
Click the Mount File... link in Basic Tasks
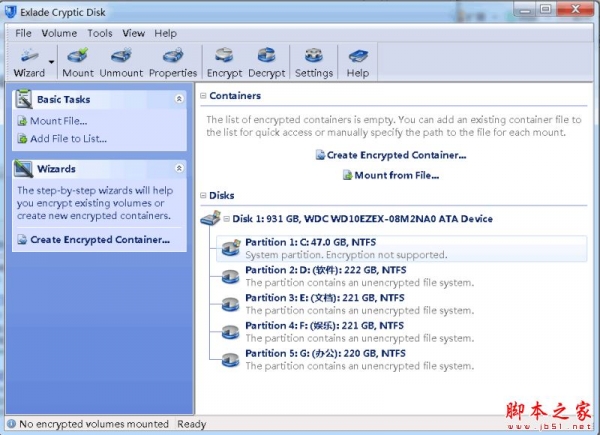click(x=59, y=121)
